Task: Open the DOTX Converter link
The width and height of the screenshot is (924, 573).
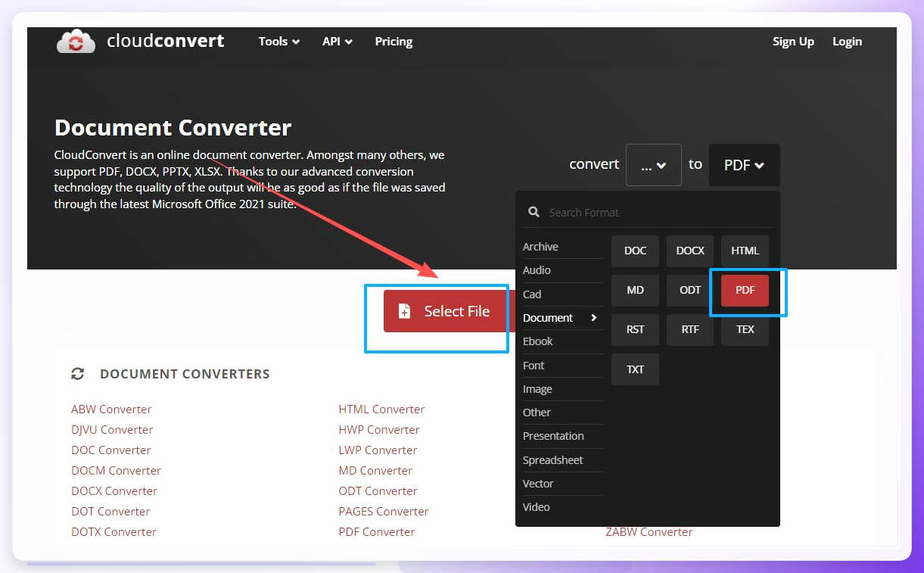Action: coord(114,532)
